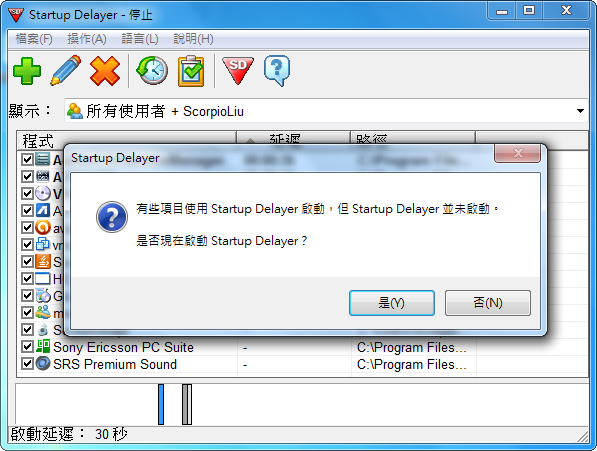Click the green plus add program icon
Image resolution: width=597 pixels, height=451 pixels.
click(x=27, y=70)
